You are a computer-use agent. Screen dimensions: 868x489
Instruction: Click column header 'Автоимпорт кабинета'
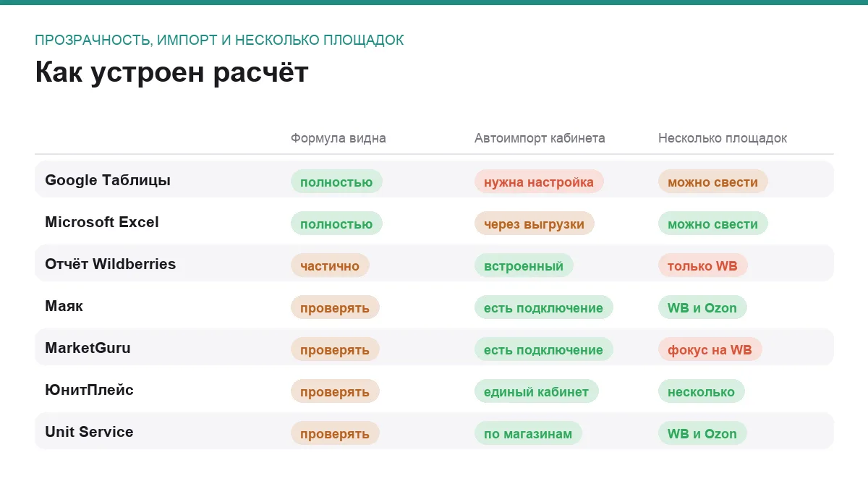coord(540,138)
